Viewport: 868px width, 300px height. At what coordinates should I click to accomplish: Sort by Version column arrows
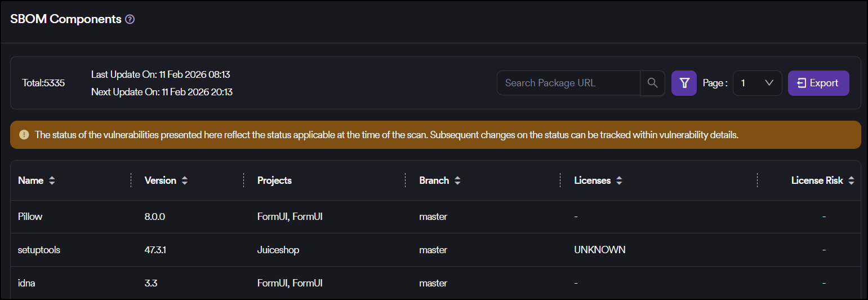pyautogui.click(x=185, y=181)
